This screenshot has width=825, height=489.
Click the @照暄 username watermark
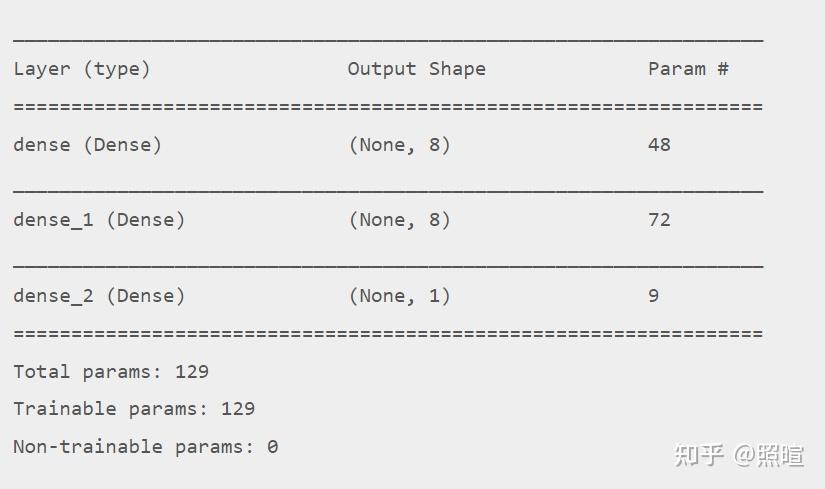[769, 455]
